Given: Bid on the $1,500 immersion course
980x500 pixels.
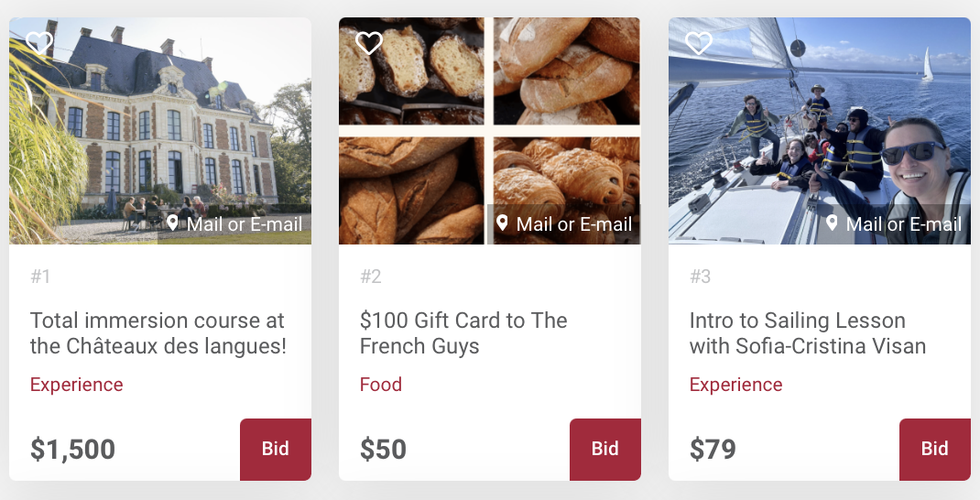Looking at the screenshot, I should (x=276, y=449).
